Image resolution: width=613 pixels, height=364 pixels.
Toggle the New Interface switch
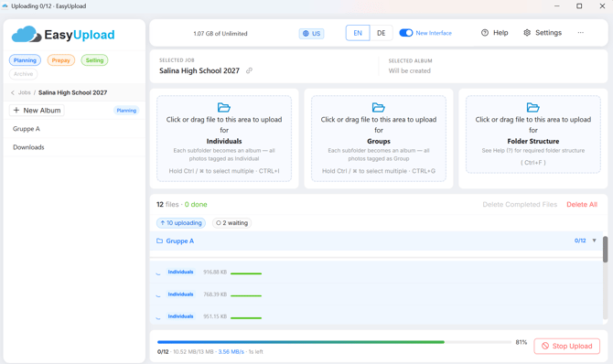(x=406, y=33)
